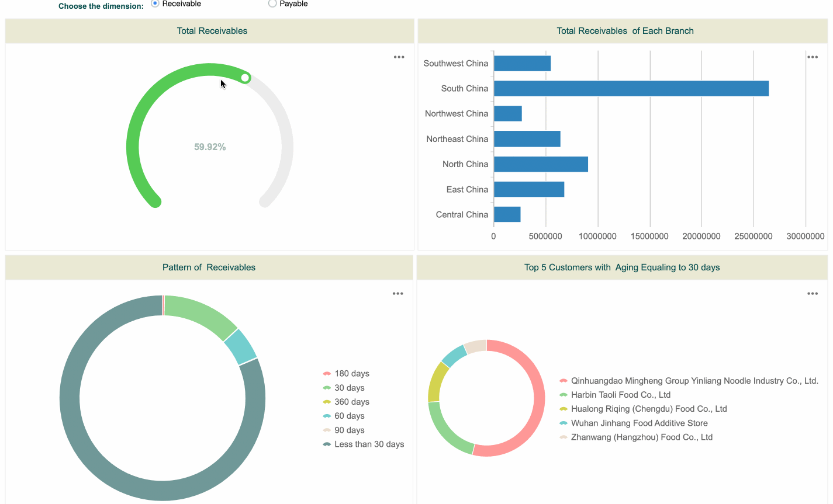Toggle Less than 30 days legend entry

click(x=364, y=444)
